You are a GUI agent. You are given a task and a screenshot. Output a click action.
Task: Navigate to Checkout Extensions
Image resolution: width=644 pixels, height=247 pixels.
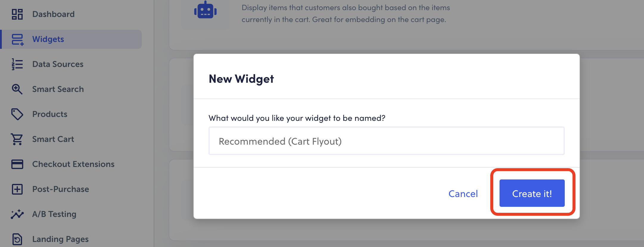pyautogui.click(x=73, y=164)
